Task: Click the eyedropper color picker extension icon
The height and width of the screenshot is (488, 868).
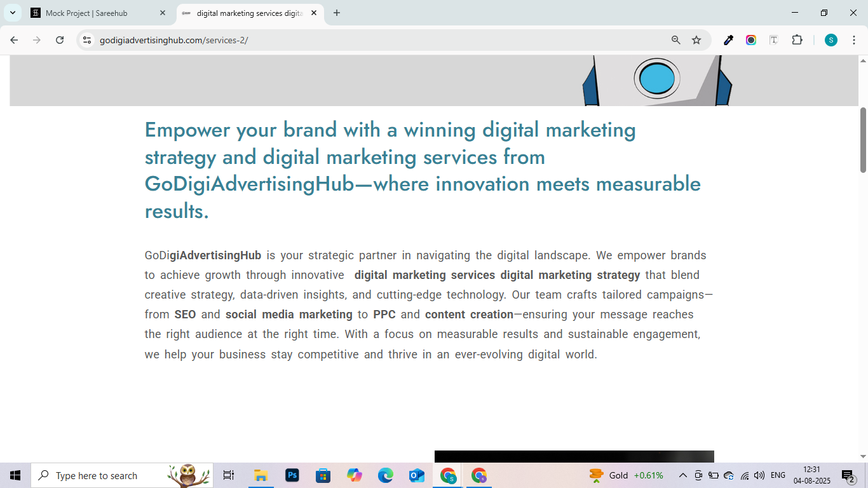Action: 729,40
